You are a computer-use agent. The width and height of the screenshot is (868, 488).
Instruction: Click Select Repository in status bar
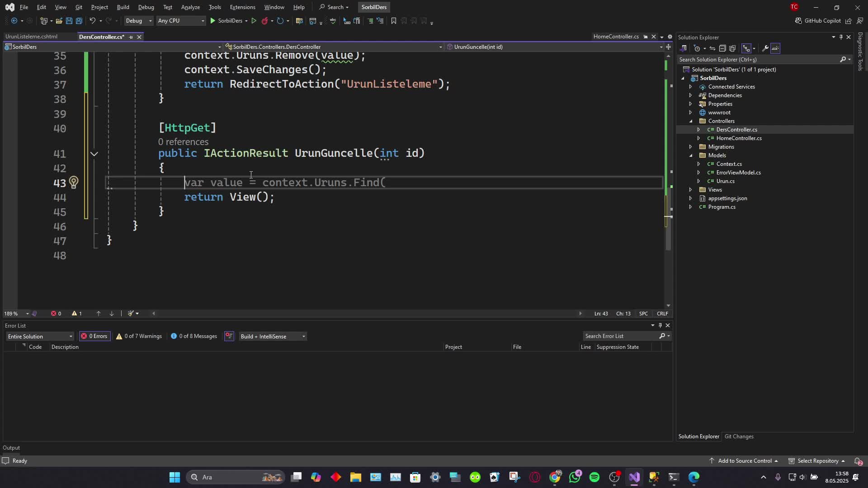(x=817, y=461)
